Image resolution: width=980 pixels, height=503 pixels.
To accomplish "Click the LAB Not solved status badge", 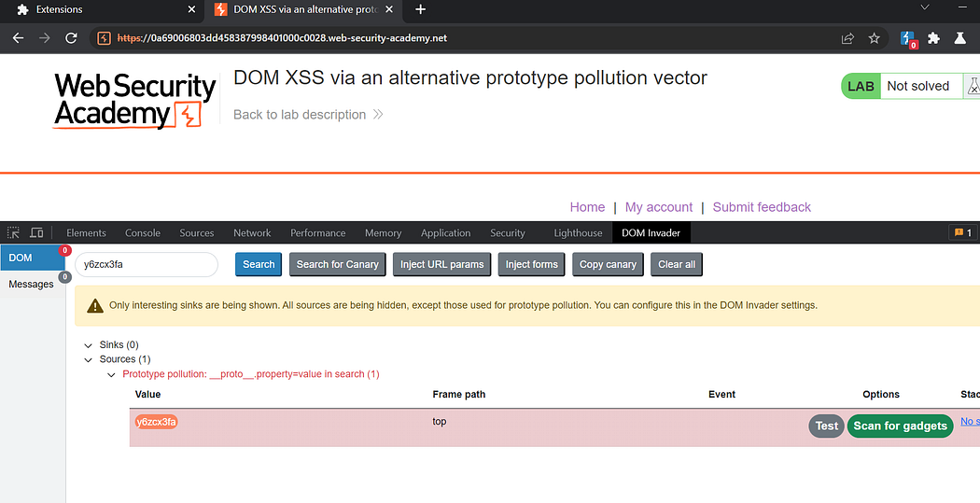I will click(x=902, y=86).
